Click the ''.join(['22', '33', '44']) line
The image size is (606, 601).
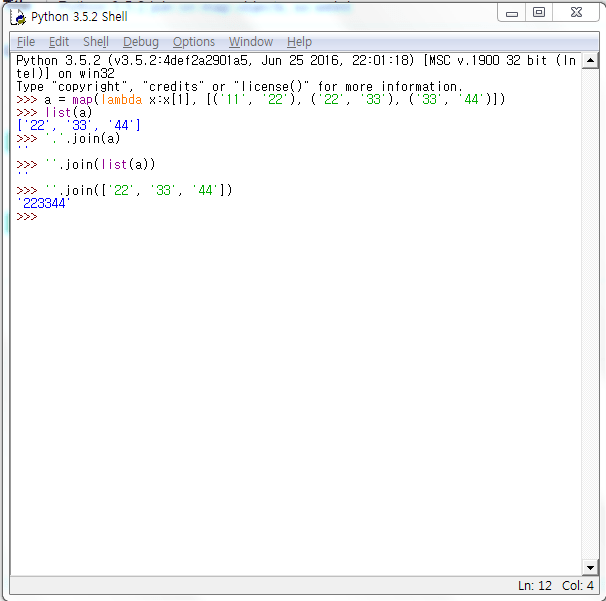tap(124, 191)
